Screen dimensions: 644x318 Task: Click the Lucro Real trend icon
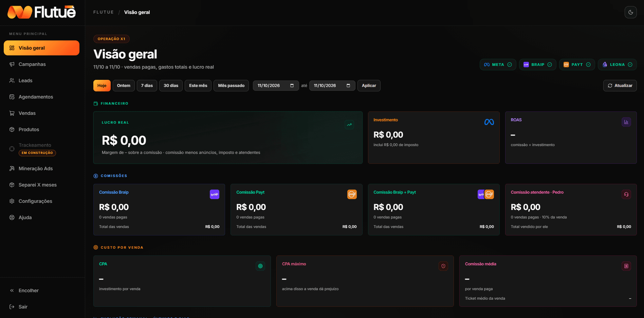point(349,125)
